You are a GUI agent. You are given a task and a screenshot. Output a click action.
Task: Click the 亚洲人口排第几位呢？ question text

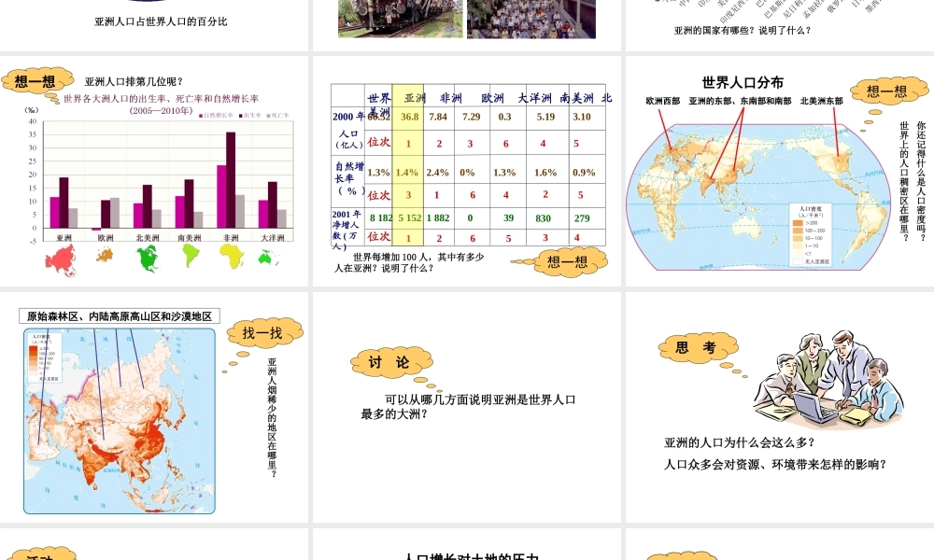[134, 81]
